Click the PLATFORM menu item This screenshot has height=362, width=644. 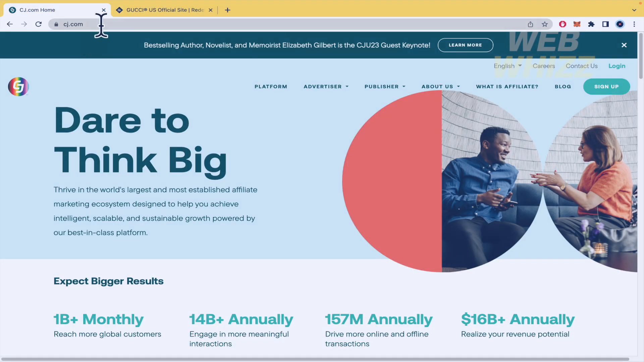pyautogui.click(x=271, y=86)
